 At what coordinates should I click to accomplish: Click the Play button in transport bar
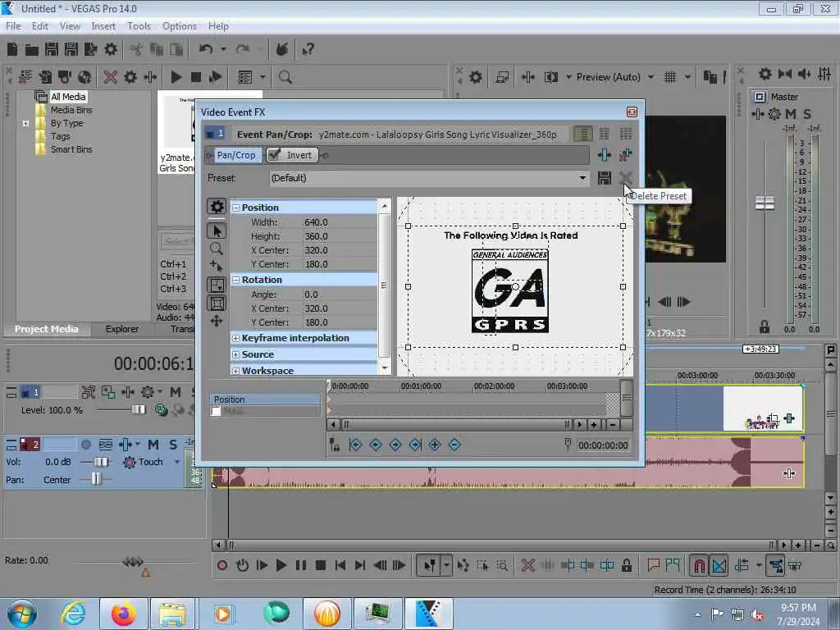[281, 565]
